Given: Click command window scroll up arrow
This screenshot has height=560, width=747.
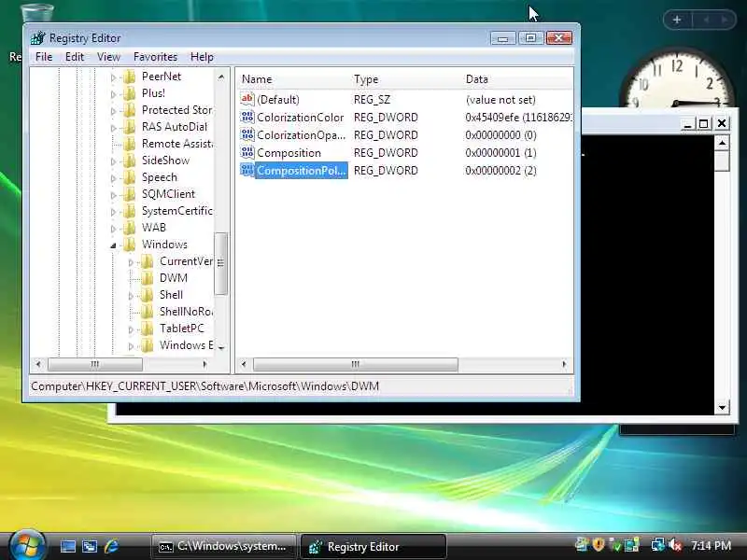Looking at the screenshot, I should pyautogui.click(x=722, y=143).
